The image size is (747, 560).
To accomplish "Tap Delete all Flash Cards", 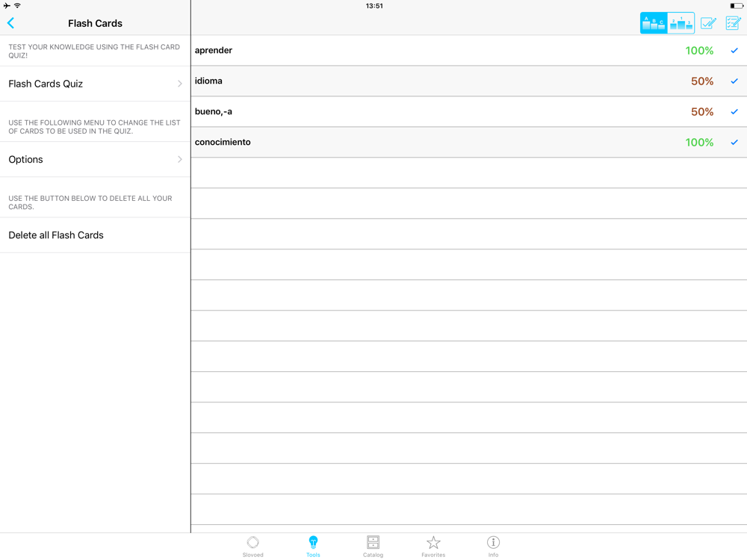I will (x=96, y=235).
